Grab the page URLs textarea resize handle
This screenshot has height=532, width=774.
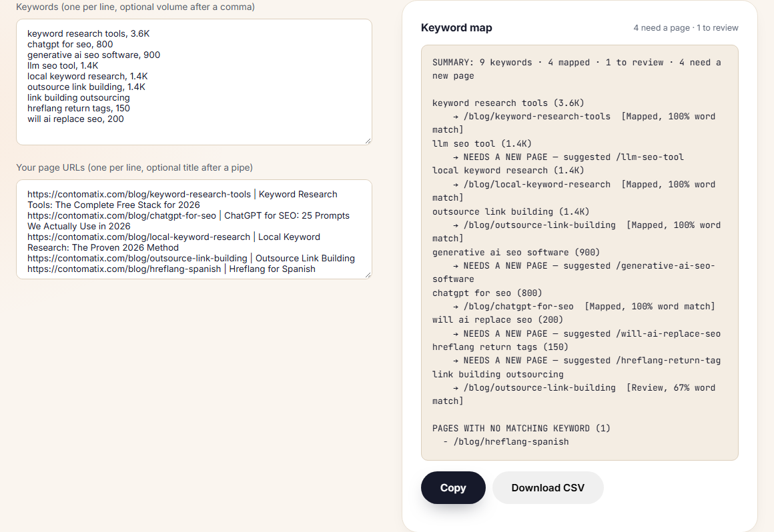(368, 275)
